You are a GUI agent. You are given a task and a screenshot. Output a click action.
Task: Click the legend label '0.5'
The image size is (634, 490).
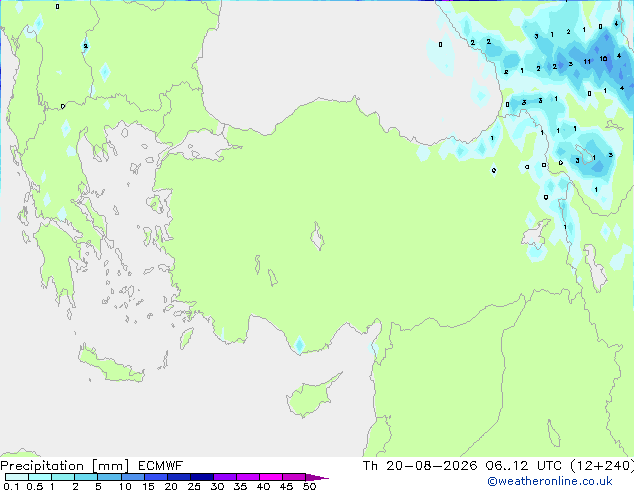pos(34,486)
